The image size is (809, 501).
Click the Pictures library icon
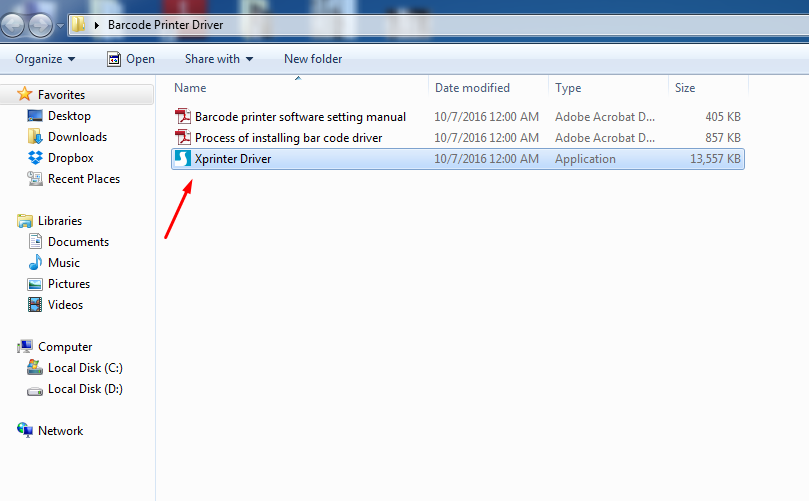pos(35,284)
